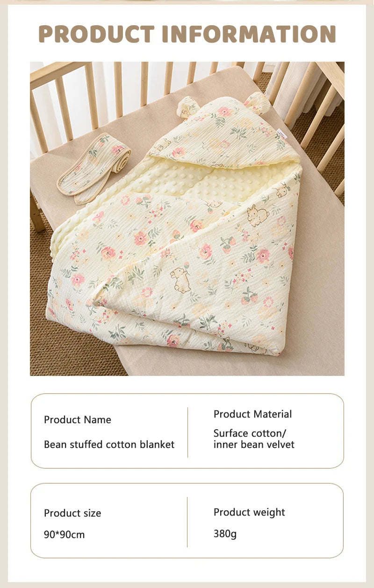Select the 90*90cm size value
The height and width of the screenshot is (588, 374).
65,535
